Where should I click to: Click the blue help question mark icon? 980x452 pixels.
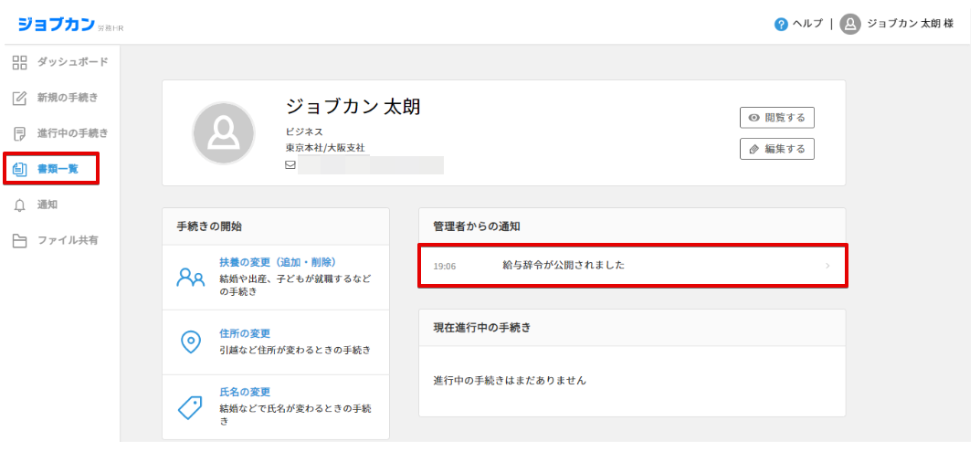(781, 25)
